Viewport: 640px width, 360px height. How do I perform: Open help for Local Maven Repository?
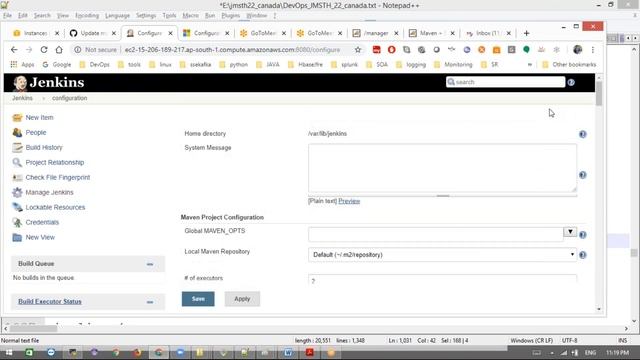point(583,255)
